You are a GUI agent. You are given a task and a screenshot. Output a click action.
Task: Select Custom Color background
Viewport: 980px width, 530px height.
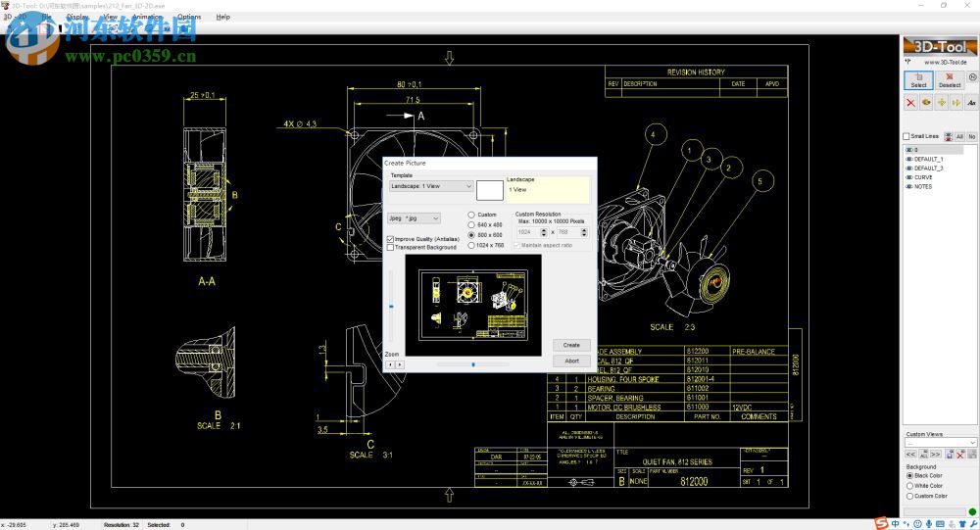910,496
